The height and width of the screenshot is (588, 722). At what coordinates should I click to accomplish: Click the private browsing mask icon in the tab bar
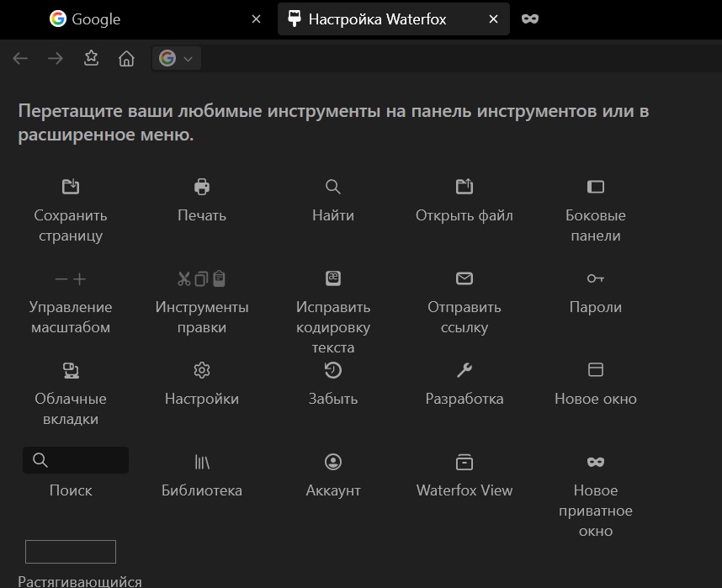coord(530,19)
